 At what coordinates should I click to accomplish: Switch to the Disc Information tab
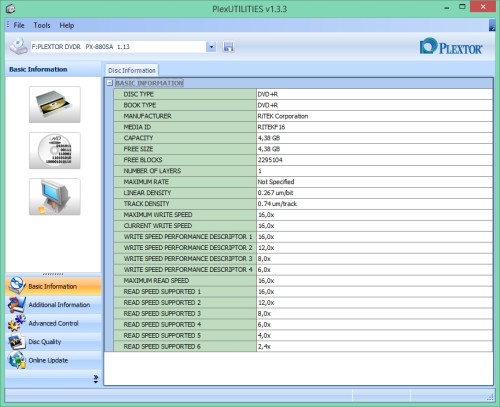(x=132, y=70)
